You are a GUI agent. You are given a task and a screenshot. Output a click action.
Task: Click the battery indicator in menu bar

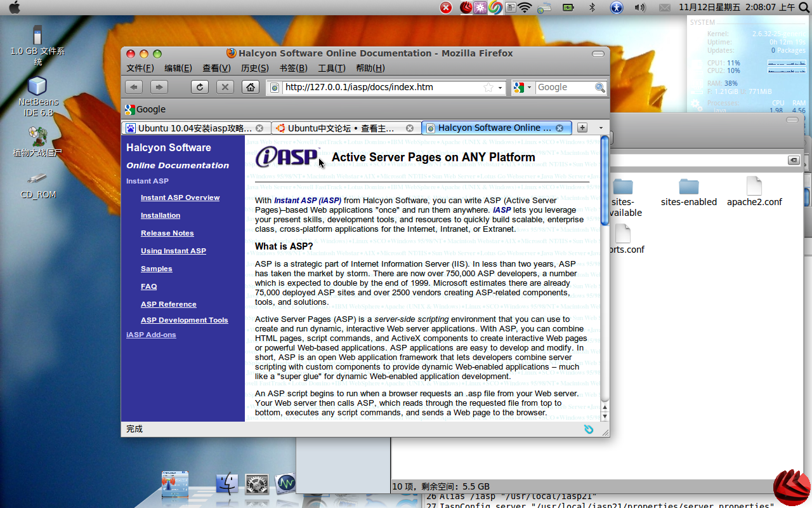pyautogui.click(x=568, y=8)
